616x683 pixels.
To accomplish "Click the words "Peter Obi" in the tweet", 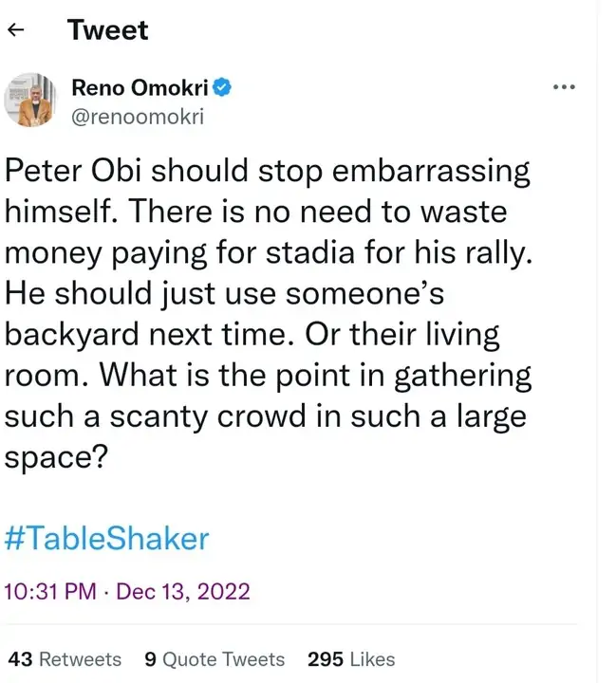I will [x=74, y=172].
